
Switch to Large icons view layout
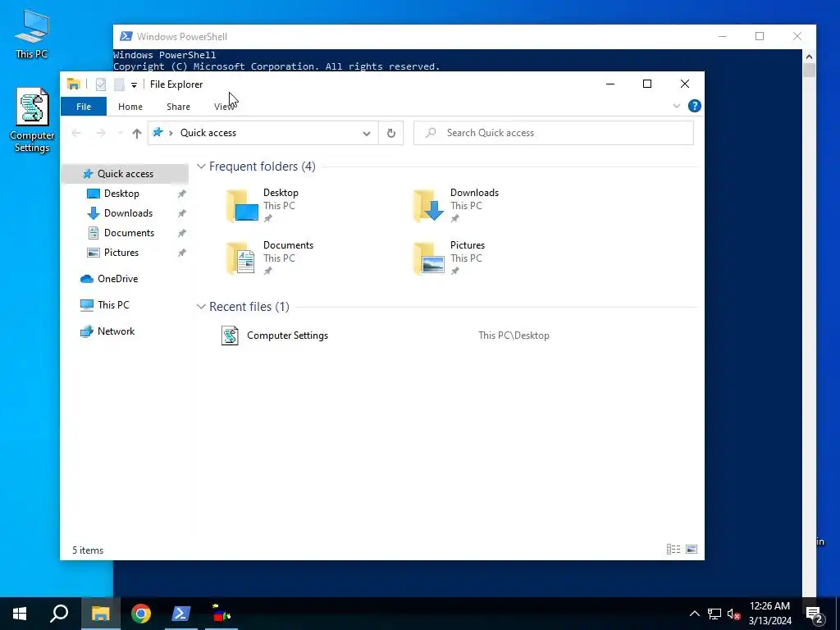coord(692,549)
